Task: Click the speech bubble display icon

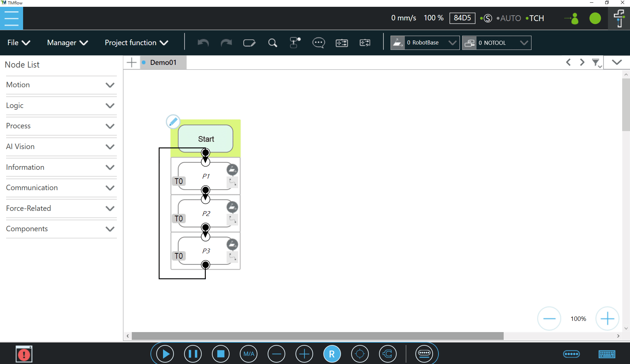Action: point(318,43)
